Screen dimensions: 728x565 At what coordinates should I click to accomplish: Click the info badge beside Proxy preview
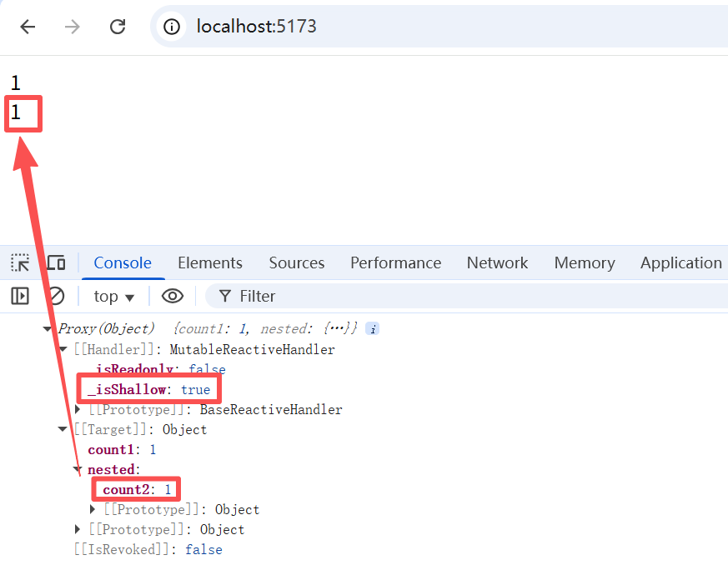373,329
